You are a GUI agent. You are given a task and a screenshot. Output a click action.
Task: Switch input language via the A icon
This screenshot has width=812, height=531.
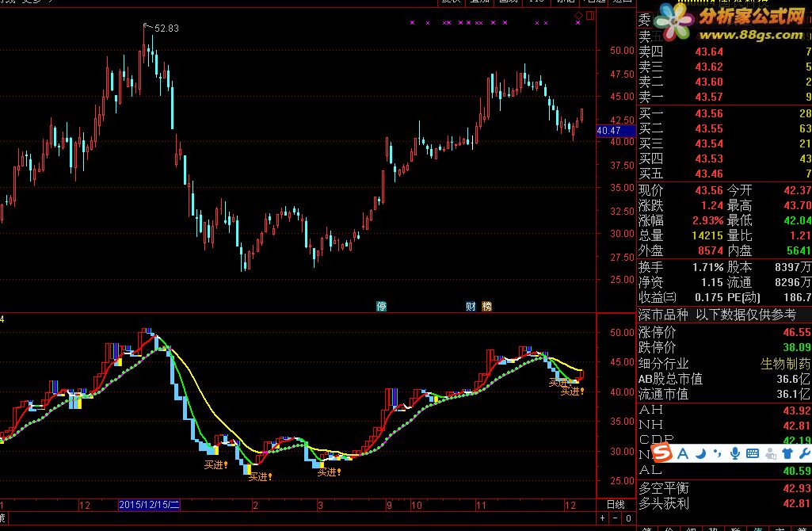pos(683,454)
